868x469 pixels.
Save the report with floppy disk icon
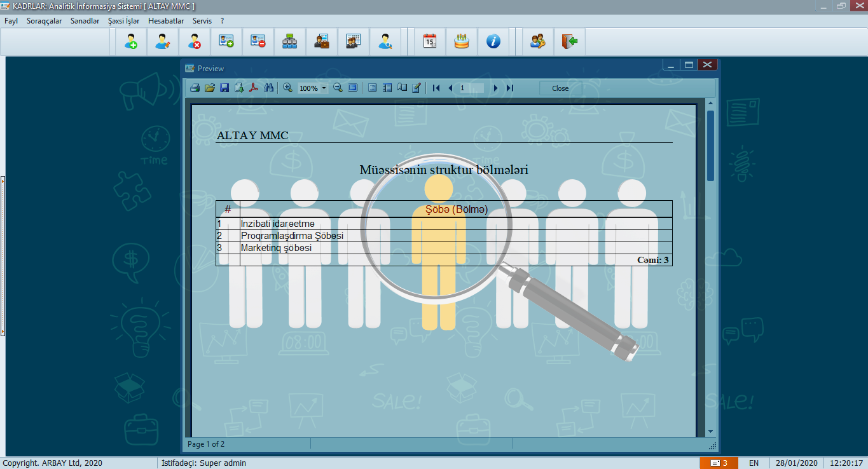224,88
